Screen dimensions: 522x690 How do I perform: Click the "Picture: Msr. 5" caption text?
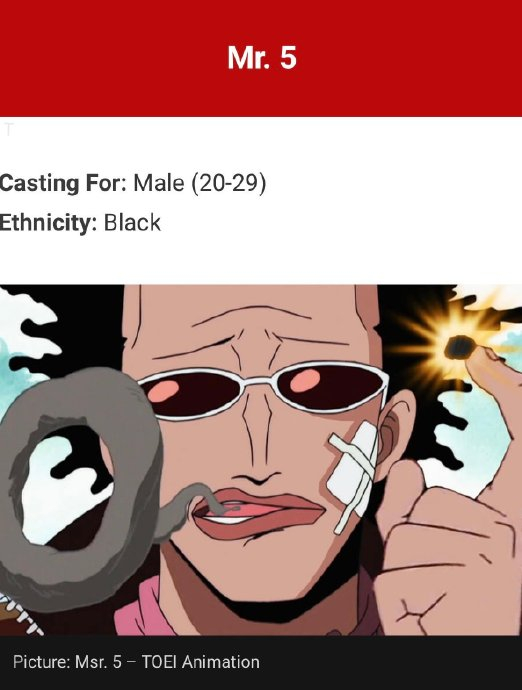(67, 662)
